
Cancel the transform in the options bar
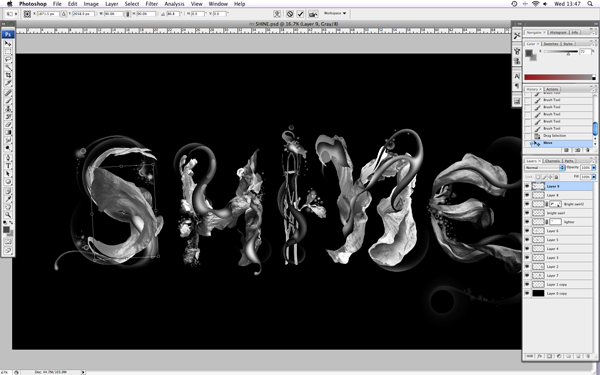click(290, 14)
